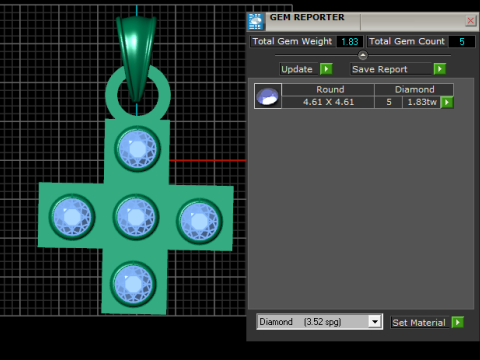The width and height of the screenshot is (480, 360).
Task: Click green arrow next to Set Material
Action: [458, 322]
